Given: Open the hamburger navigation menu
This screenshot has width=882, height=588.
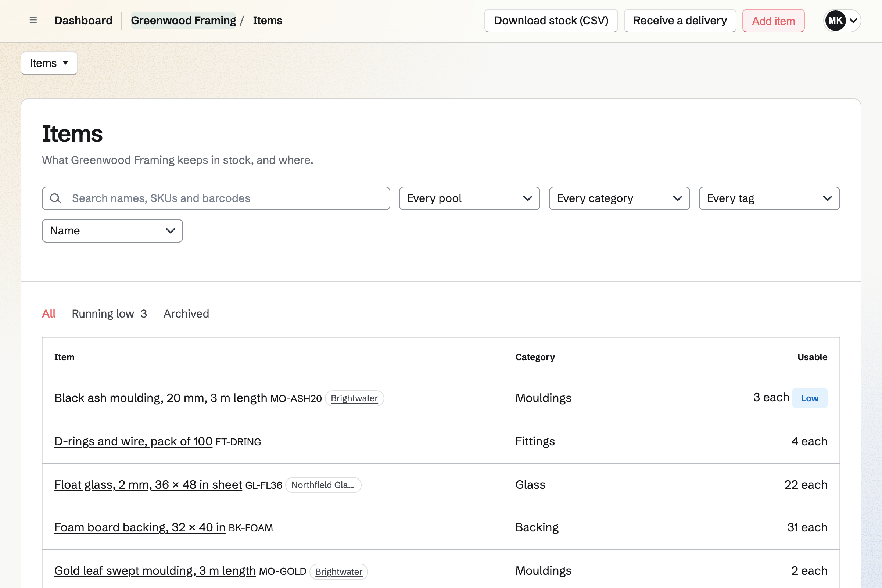Looking at the screenshot, I should [33, 20].
